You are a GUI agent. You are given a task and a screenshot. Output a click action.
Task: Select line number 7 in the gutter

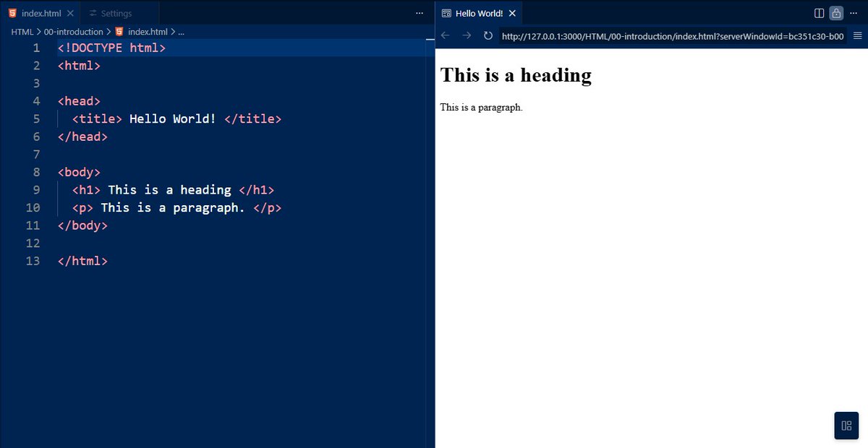tap(36, 155)
